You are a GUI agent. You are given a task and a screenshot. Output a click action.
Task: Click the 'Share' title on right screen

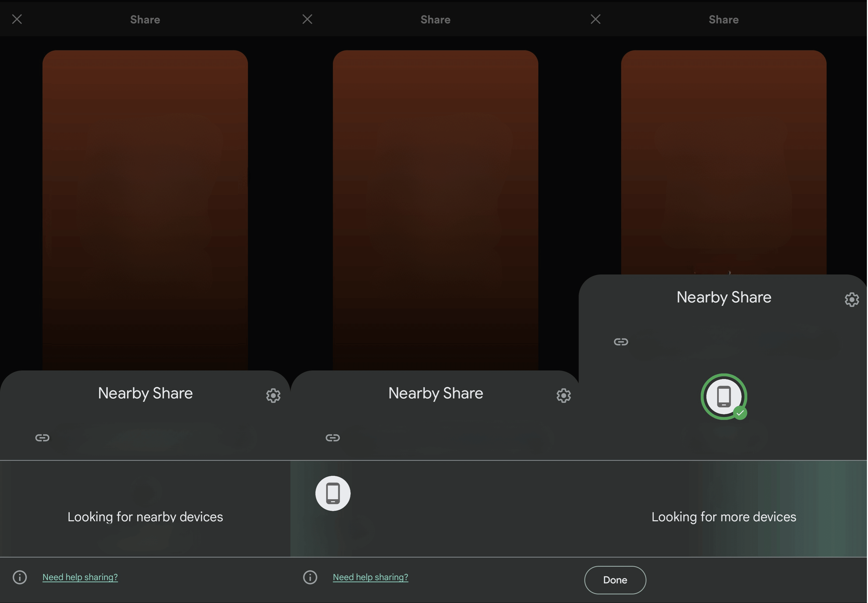coord(724,20)
